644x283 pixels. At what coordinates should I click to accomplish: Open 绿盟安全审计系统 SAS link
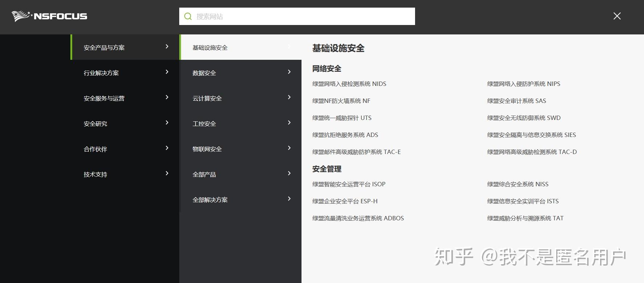pos(516,101)
